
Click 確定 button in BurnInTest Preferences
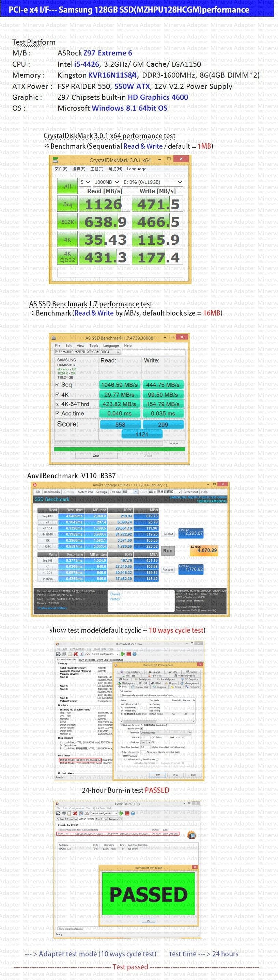[x=158, y=775]
